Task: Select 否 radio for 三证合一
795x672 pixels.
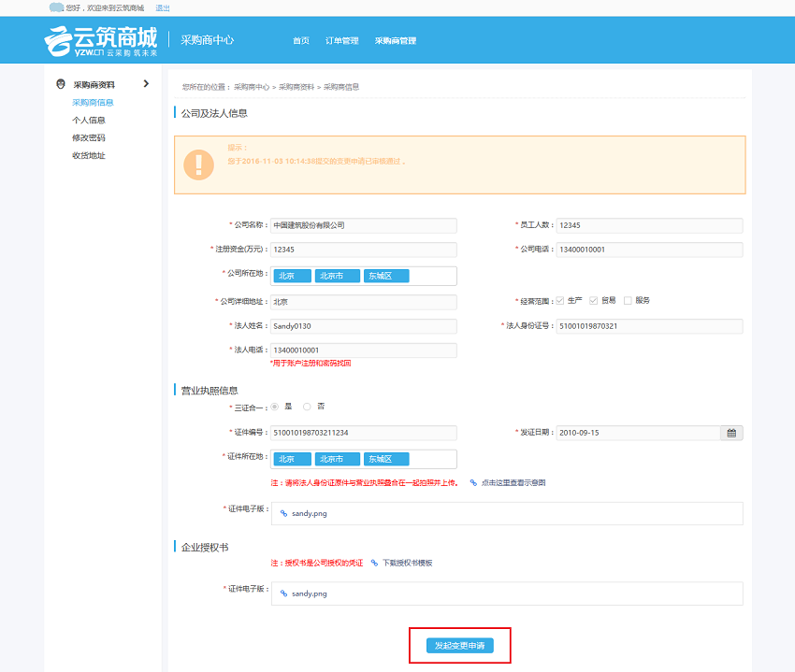Action: 307,407
